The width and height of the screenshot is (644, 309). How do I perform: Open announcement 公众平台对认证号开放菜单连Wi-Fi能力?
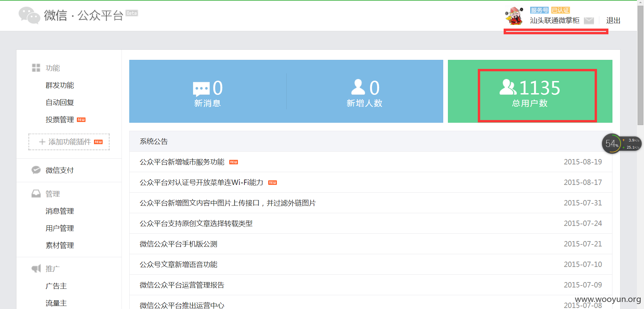pyautogui.click(x=201, y=183)
